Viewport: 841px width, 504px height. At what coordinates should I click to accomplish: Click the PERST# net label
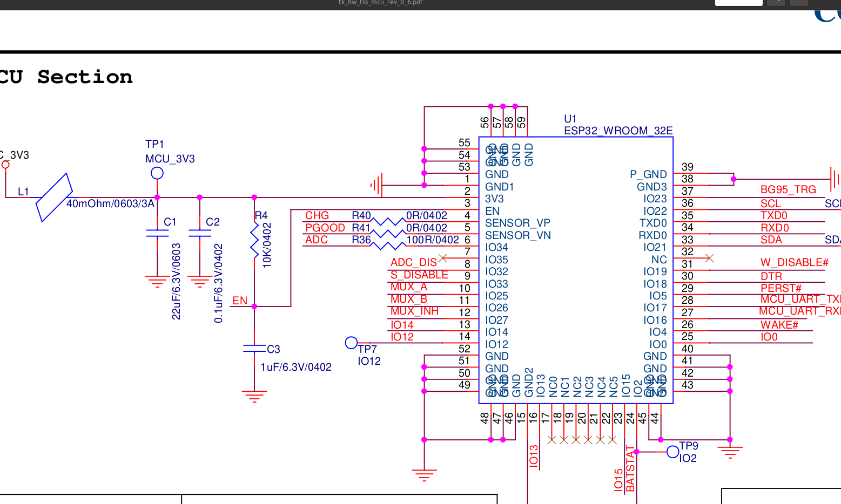781,288
